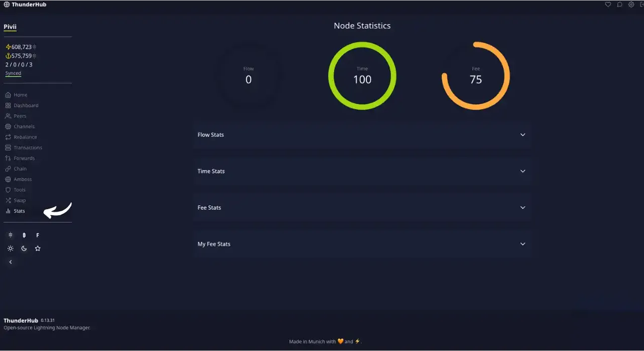This screenshot has width=644, height=351.
Task: Click the version number 0.13.31
Action: tap(48, 320)
